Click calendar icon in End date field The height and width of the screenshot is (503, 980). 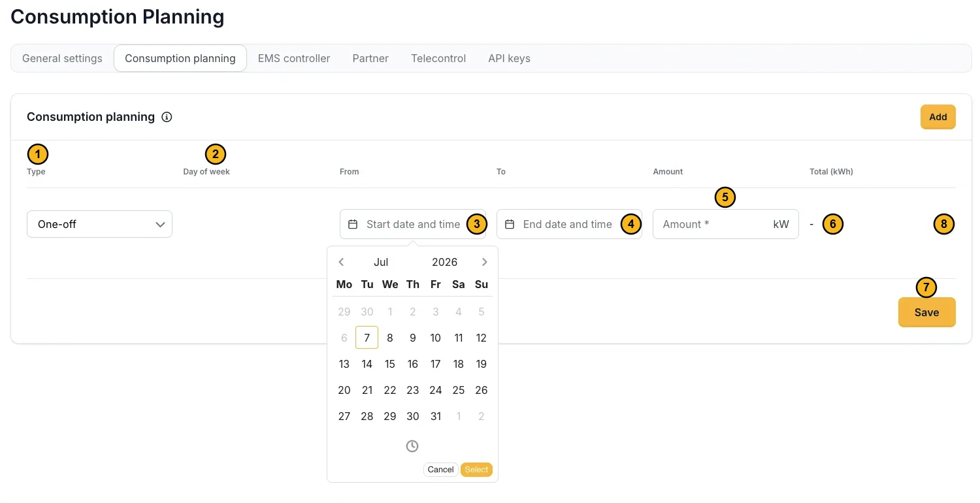(x=510, y=224)
